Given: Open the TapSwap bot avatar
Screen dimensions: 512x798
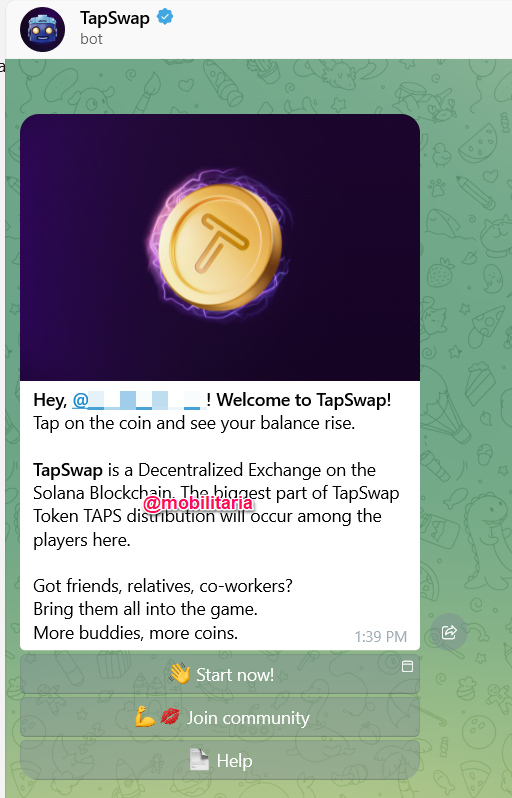Looking at the screenshot, I should pyautogui.click(x=42, y=30).
